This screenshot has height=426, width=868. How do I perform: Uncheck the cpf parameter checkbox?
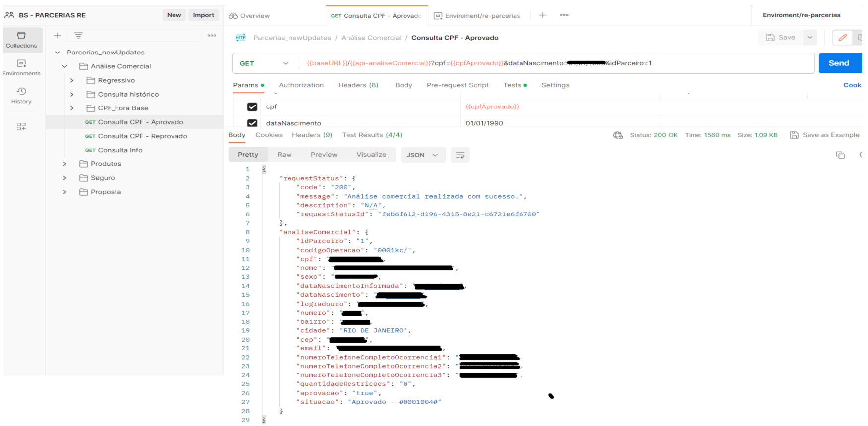click(252, 107)
